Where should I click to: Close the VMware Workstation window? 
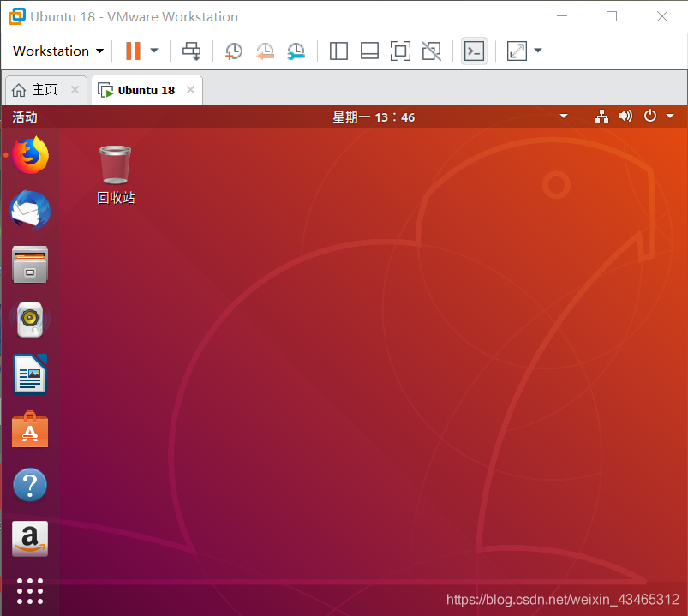[x=662, y=16]
